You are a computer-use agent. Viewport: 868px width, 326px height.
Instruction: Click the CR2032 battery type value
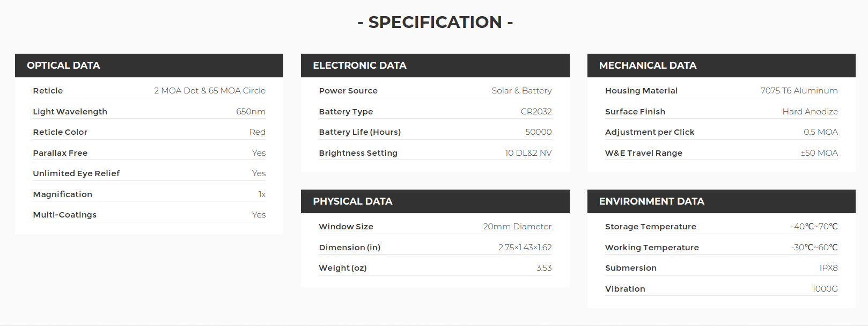point(536,112)
